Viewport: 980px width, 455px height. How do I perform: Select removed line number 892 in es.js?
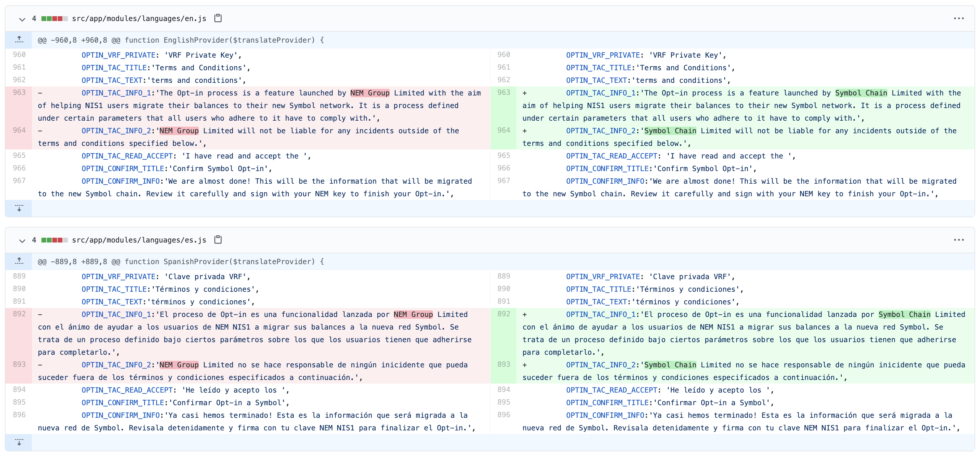click(x=19, y=314)
